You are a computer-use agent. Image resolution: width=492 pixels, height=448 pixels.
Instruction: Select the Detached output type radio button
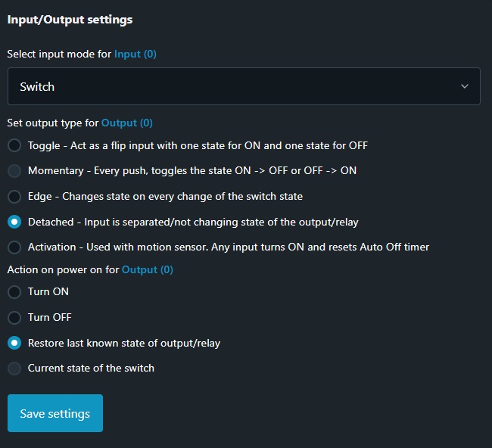click(14, 222)
